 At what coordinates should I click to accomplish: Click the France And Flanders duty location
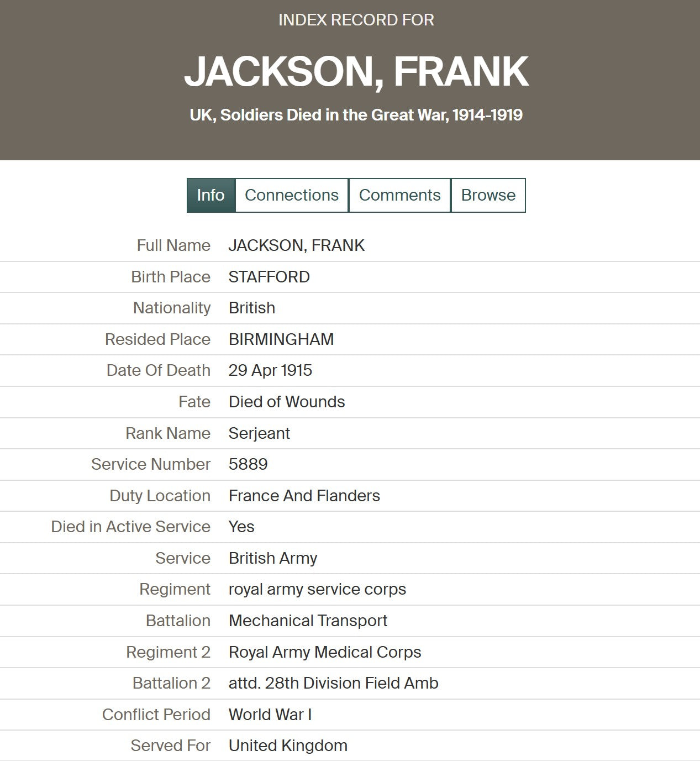tap(304, 496)
